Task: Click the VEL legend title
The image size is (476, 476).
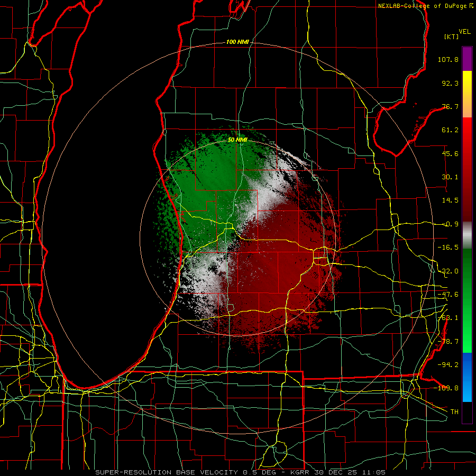Action: (x=464, y=32)
